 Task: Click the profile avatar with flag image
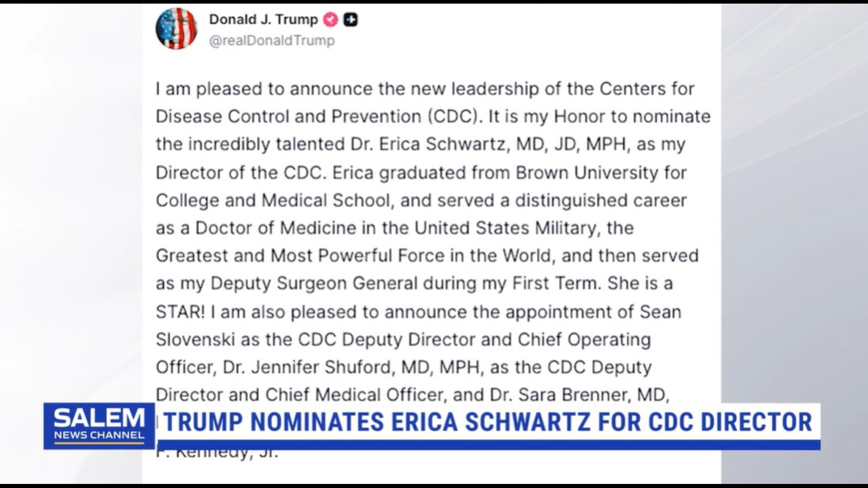pos(176,28)
